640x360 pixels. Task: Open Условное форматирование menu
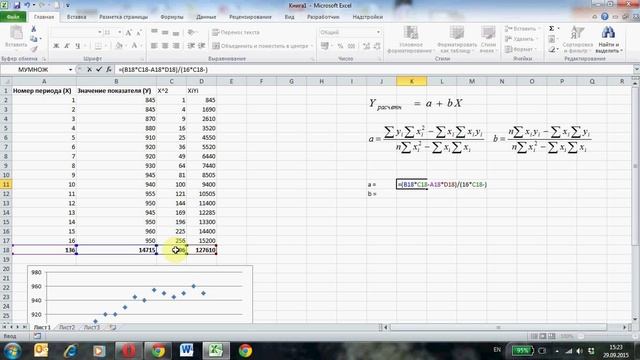click(x=410, y=39)
